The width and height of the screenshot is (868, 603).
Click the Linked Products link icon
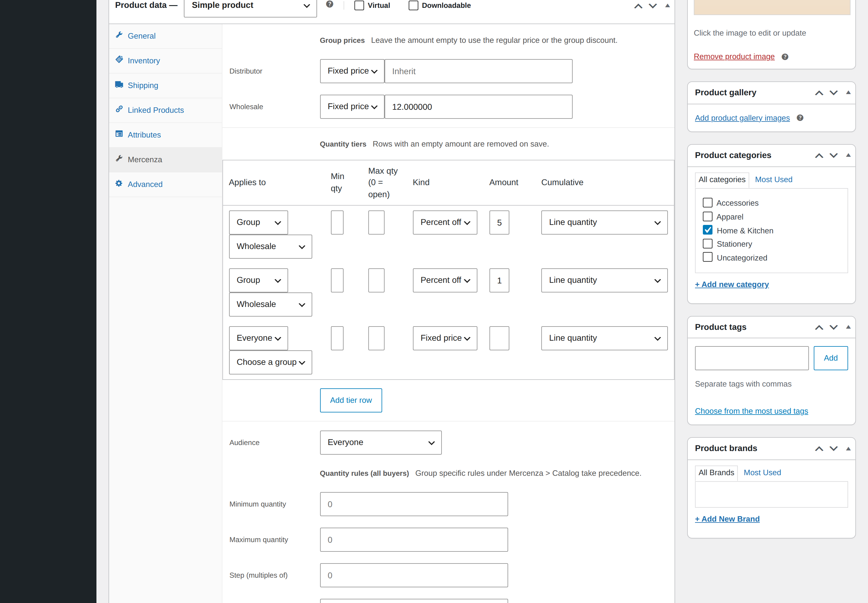(119, 109)
